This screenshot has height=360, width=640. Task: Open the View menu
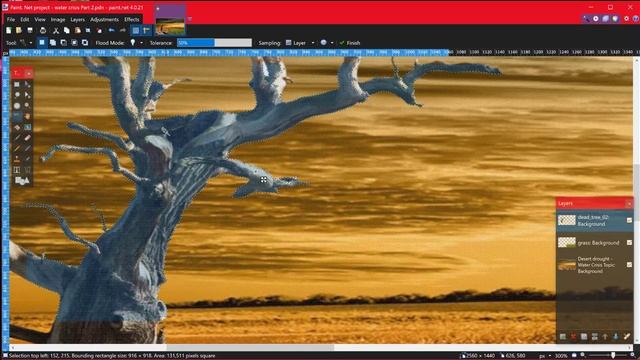[40, 19]
